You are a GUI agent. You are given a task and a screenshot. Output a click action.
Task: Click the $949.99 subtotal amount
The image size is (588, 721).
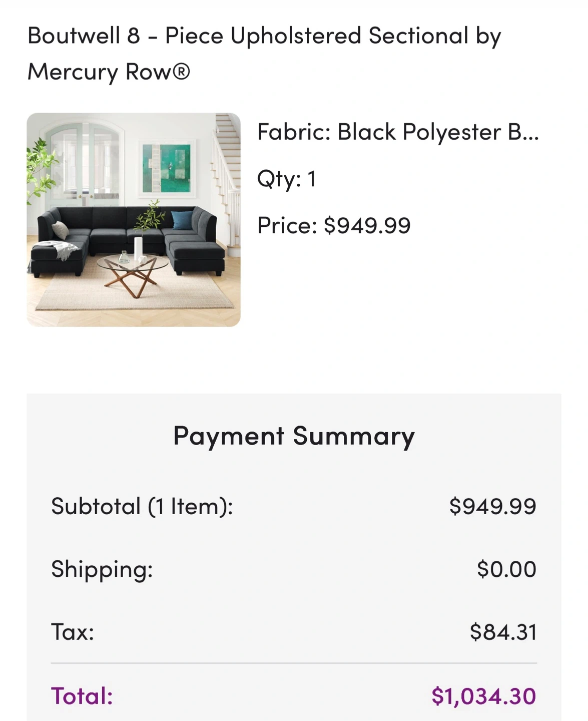(492, 506)
